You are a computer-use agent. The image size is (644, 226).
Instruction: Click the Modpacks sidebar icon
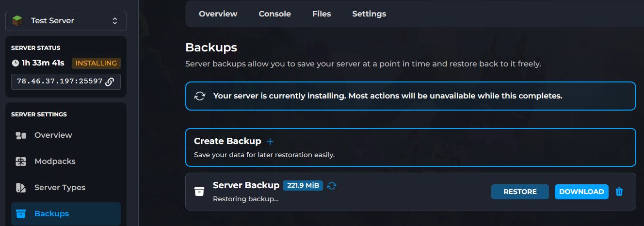21,161
